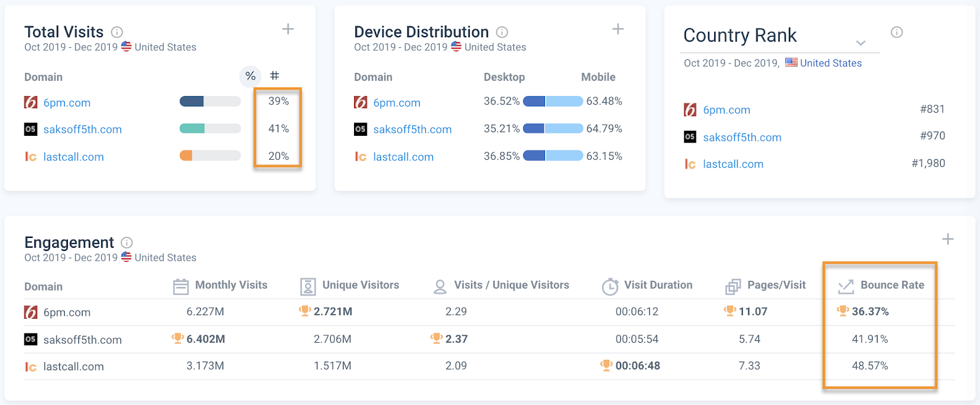Open 6pm.com link in Device Distribution
980x405 pixels.
coord(397,103)
